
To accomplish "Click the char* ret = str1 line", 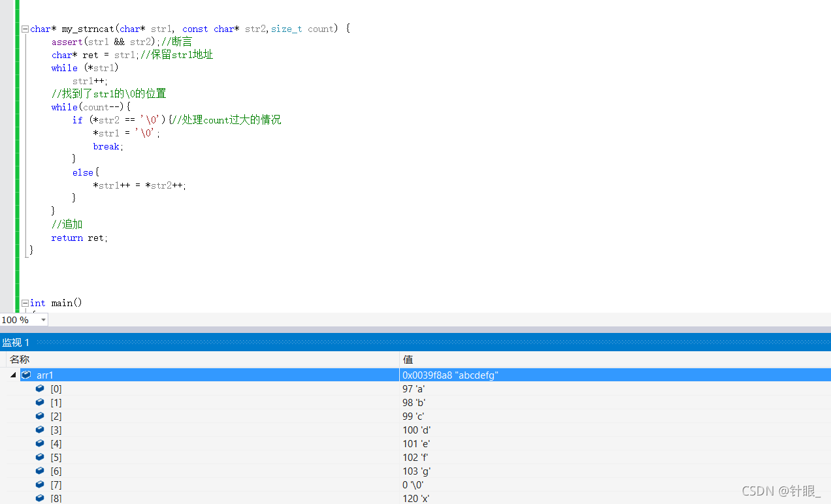I will click(132, 55).
